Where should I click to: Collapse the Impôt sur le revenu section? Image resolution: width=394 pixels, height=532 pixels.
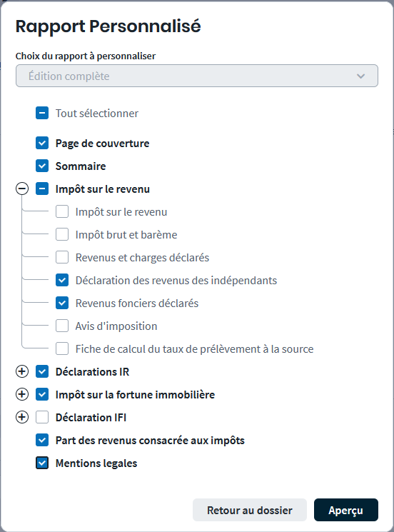pos(22,189)
